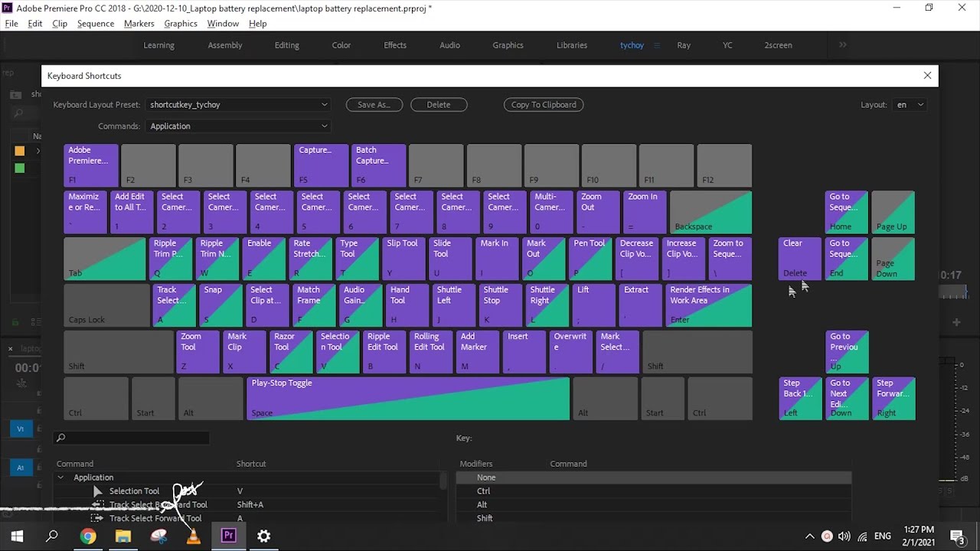Switch to the Color workspace tab
This screenshot has width=980, height=551.
click(x=341, y=45)
